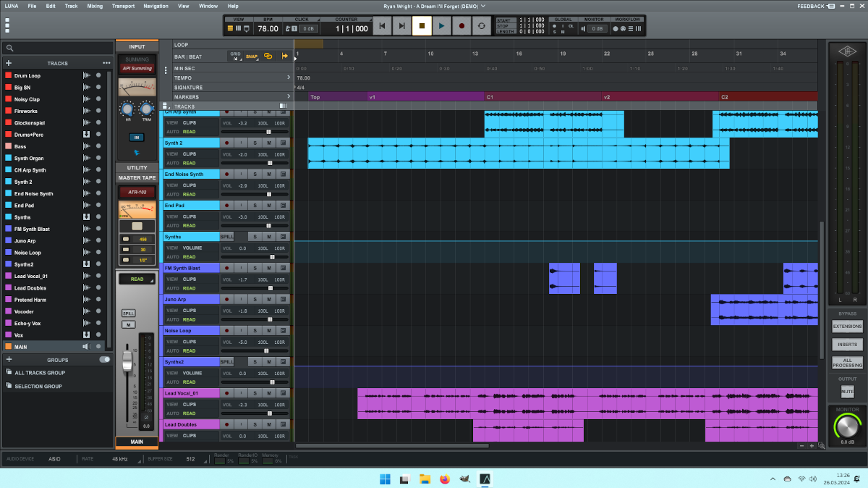The width and height of the screenshot is (868, 488).
Task: Click the blue icon under the IN button
Action: 137,152
